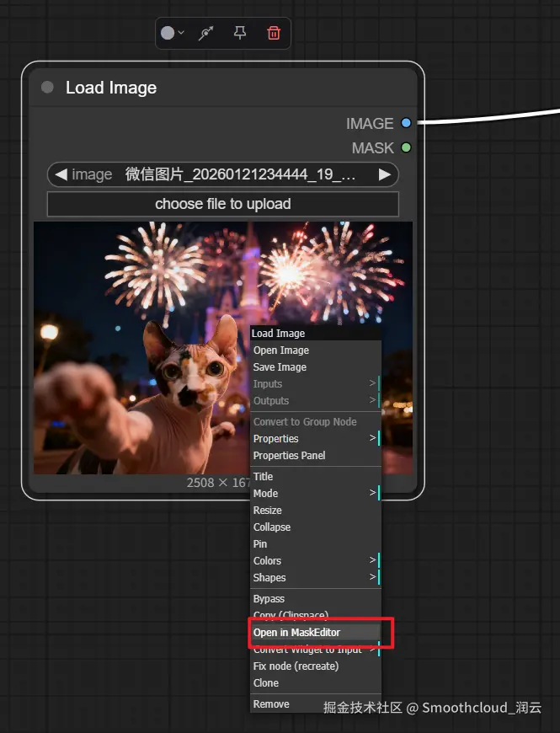
Task: Select the Title menu entry
Action: click(316, 476)
